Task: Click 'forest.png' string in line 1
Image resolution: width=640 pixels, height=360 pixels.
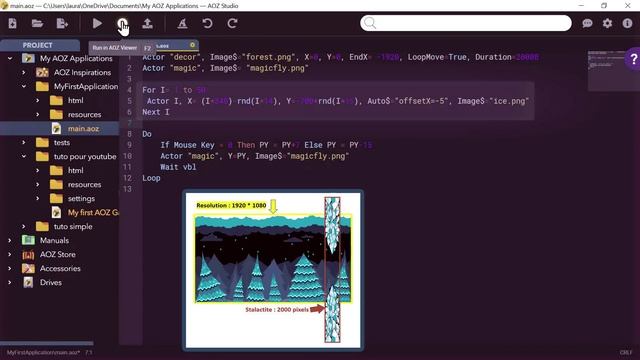Action: (x=268, y=57)
